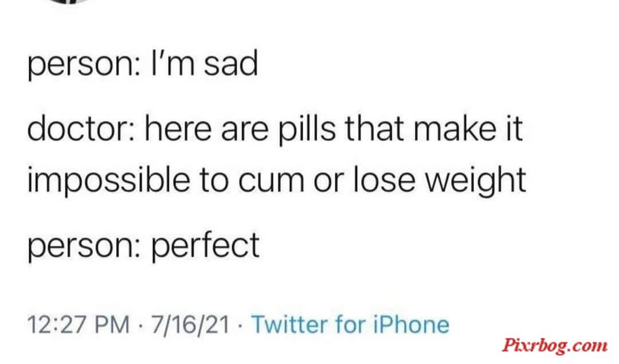Click the word "lose" in tweet text
This screenshot has height=364, width=619.
(384, 179)
